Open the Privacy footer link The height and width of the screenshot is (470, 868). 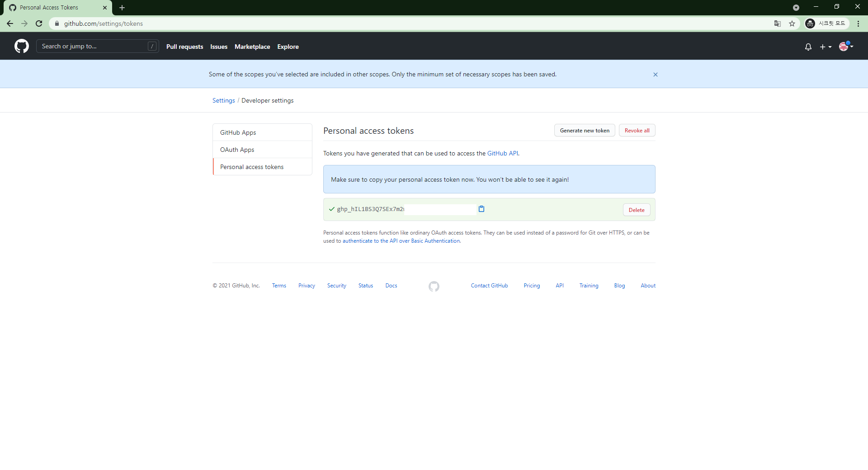[307, 286]
